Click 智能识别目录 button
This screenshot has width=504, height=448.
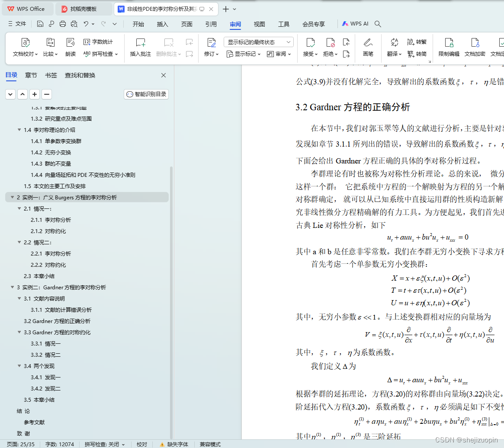[146, 94]
